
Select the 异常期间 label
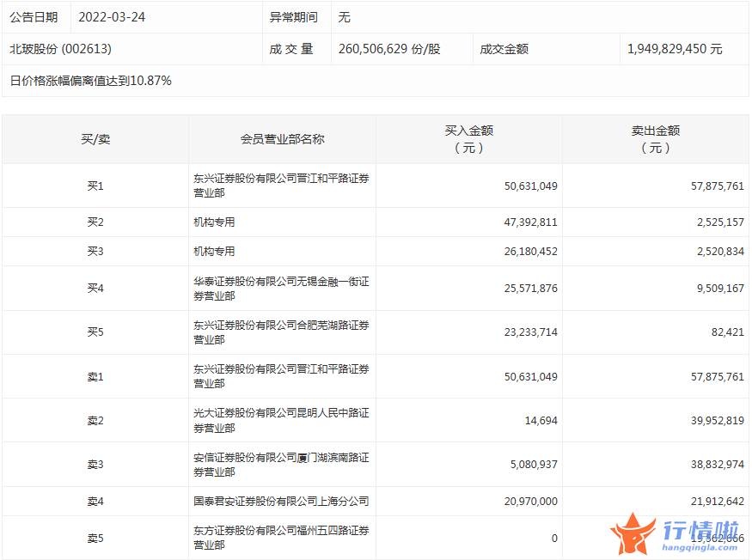point(294,17)
